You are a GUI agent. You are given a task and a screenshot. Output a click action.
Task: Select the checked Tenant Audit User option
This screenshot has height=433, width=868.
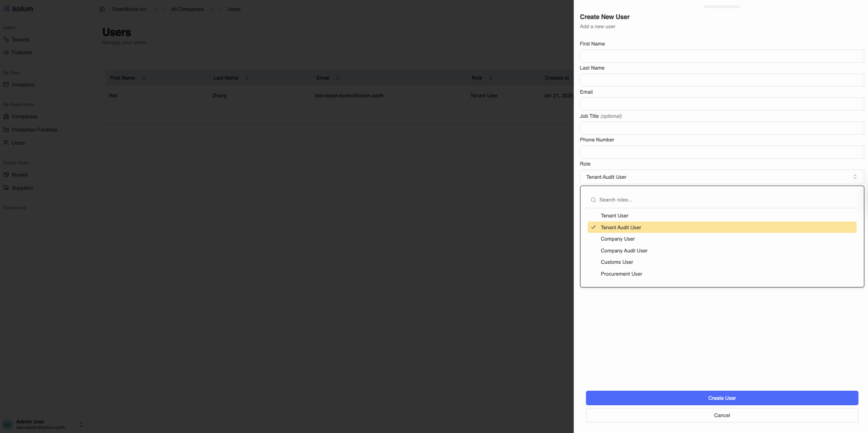click(621, 227)
